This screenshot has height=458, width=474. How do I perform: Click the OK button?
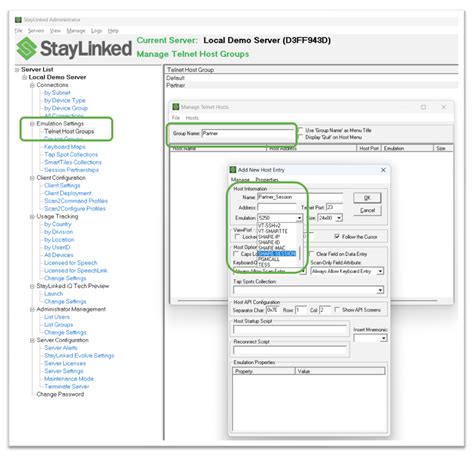pos(367,198)
